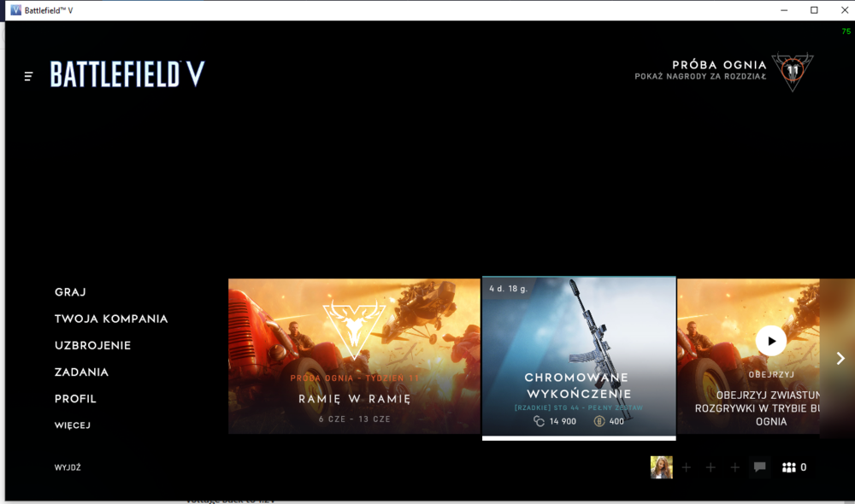
Task: Open the friends list icon showing 0
Action: click(794, 467)
